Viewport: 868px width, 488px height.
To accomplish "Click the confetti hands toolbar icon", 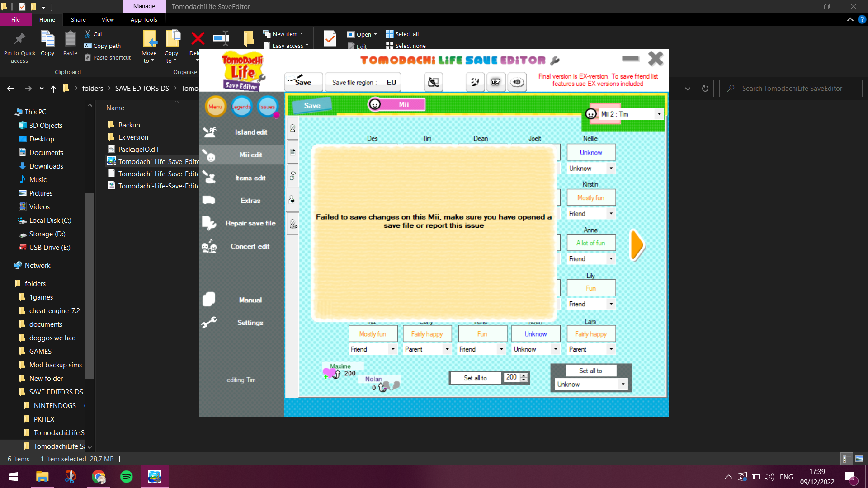I will pyautogui.click(x=475, y=82).
